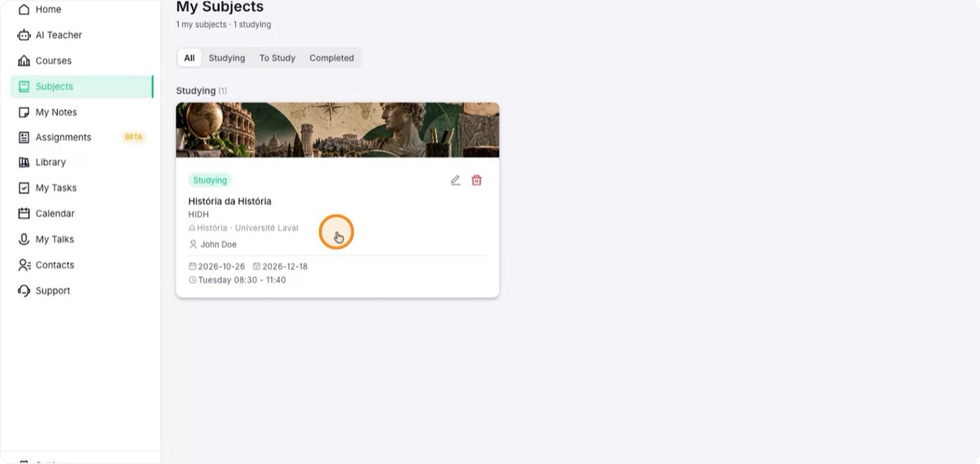The height and width of the screenshot is (464, 980).
Task: Click the subject card banner image
Action: pyautogui.click(x=337, y=130)
